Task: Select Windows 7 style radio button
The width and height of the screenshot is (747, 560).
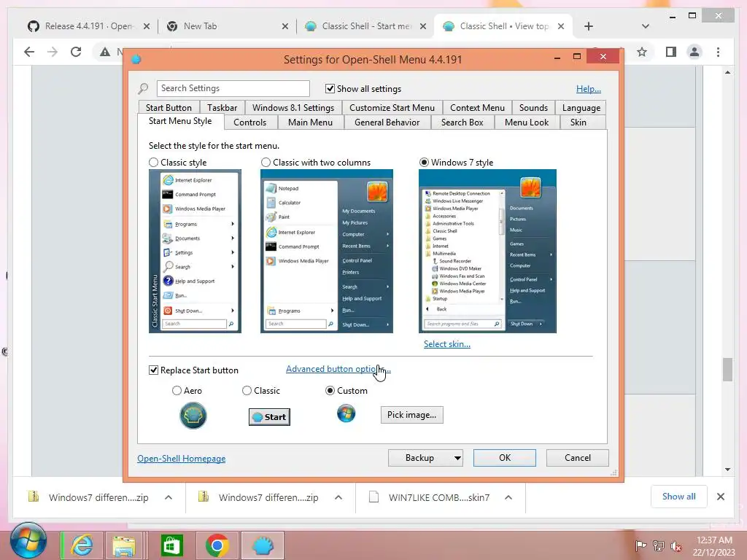Action: tap(424, 163)
